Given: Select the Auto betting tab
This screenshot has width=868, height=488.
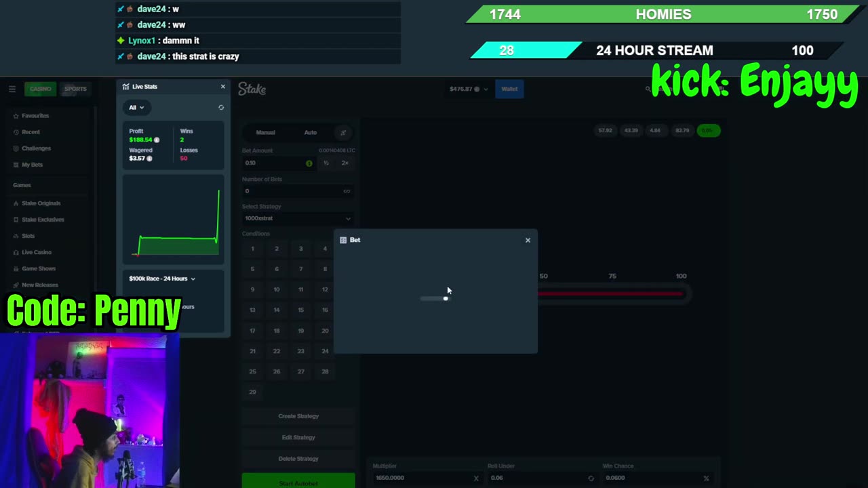Looking at the screenshot, I should click(310, 133).
